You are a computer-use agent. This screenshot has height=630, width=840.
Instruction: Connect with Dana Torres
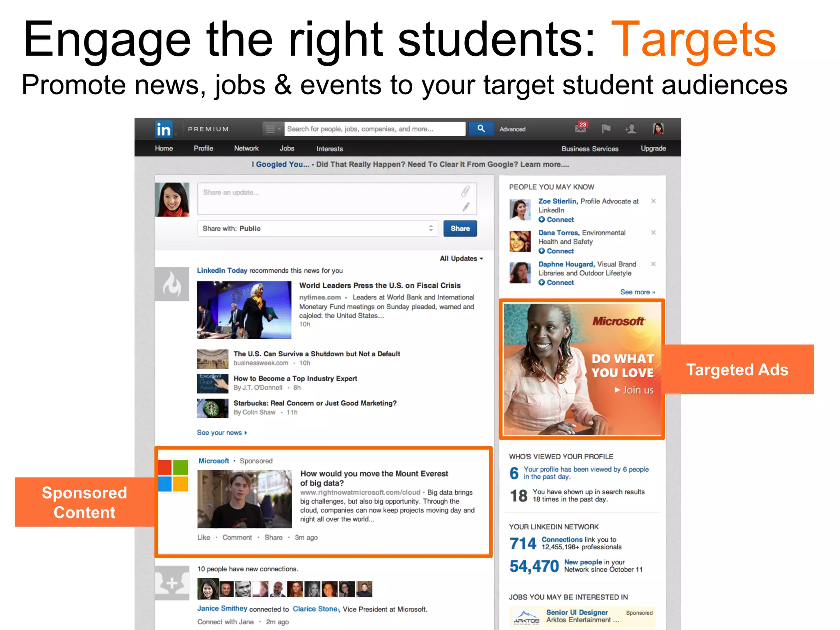(556, 251)
